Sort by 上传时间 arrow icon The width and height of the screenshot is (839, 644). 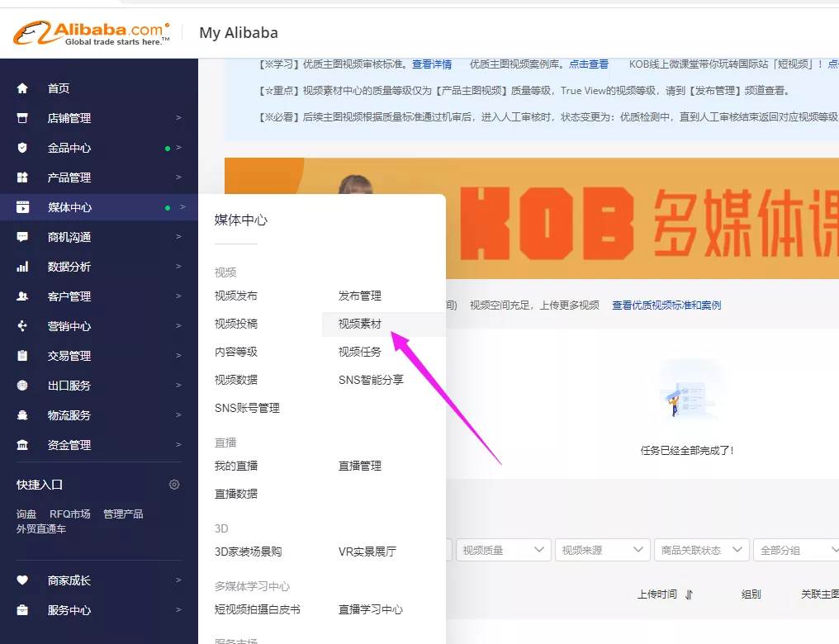tap(690, 594)
